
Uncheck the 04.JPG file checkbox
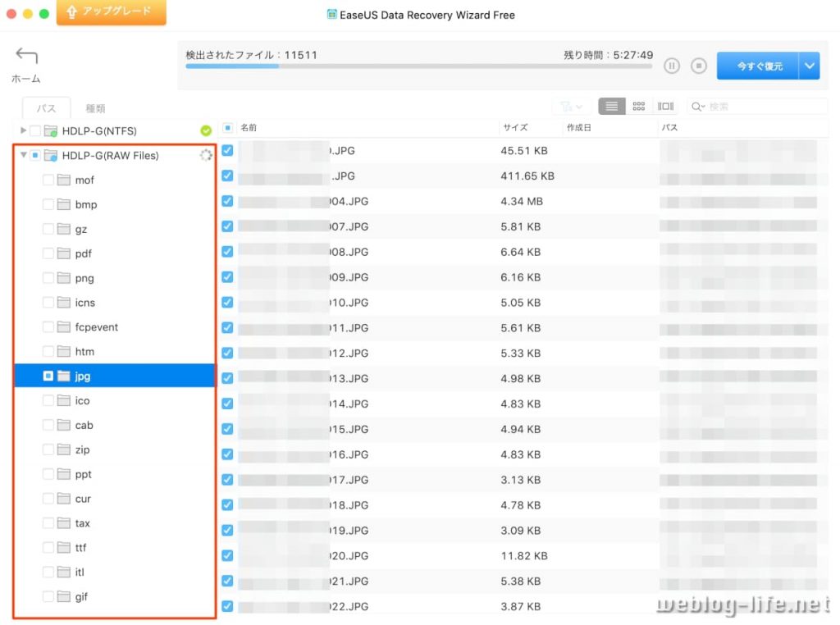(228, 201)
